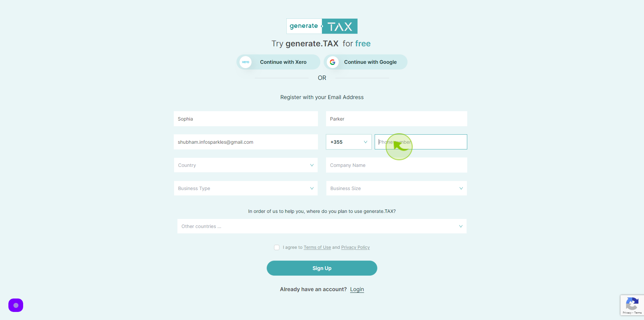The width and height of the screenshot is (644, 320).
Task: Click the generate.TAX logo
Action: (322, 26)
